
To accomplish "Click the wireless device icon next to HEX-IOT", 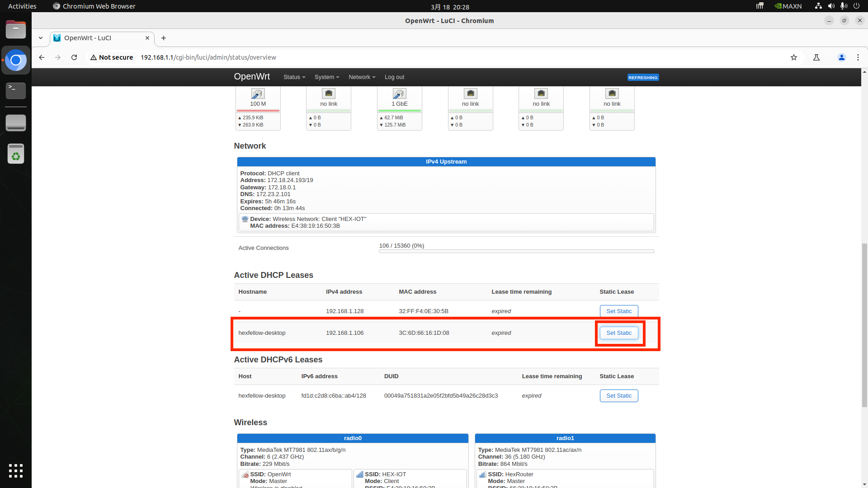I will click(x=245, y=219).
